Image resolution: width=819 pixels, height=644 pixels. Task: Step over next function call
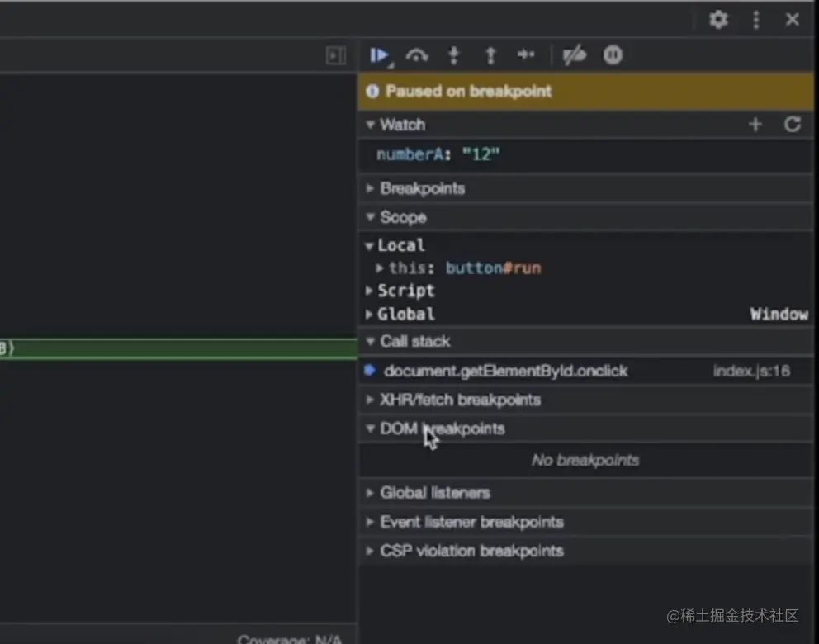(x=418, y=55)
